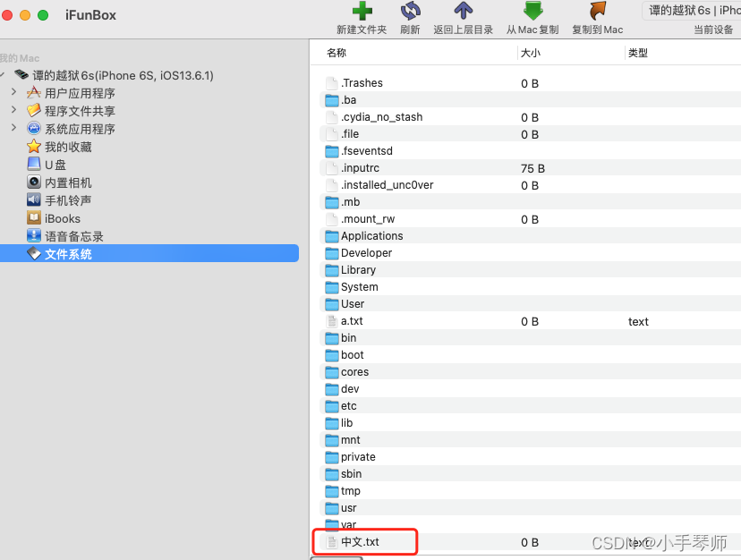Click the Refresh arrows icon

(410, 11)
